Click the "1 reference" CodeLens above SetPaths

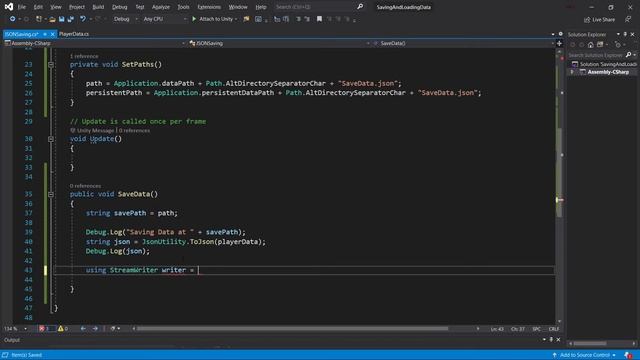84,56
